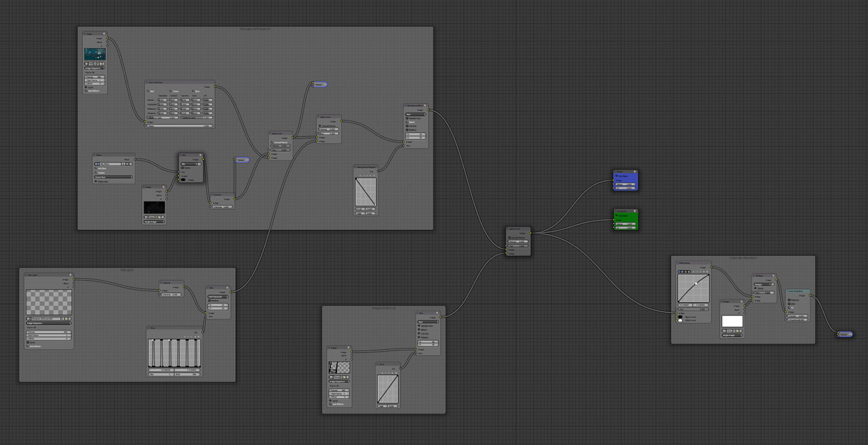Open blend type dropdown on the Mix node
Image resolution: width=868 pixels, height=445 pixels.
tap(189, 164)
